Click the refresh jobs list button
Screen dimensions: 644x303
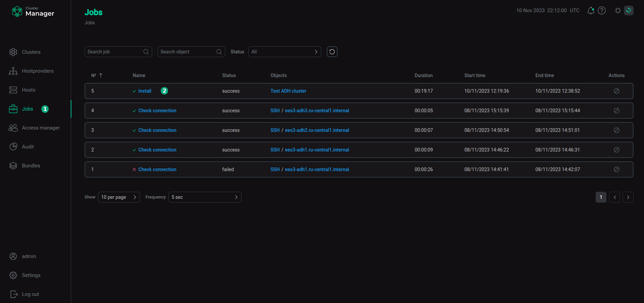pyautogui.click(x=332, y=52)
